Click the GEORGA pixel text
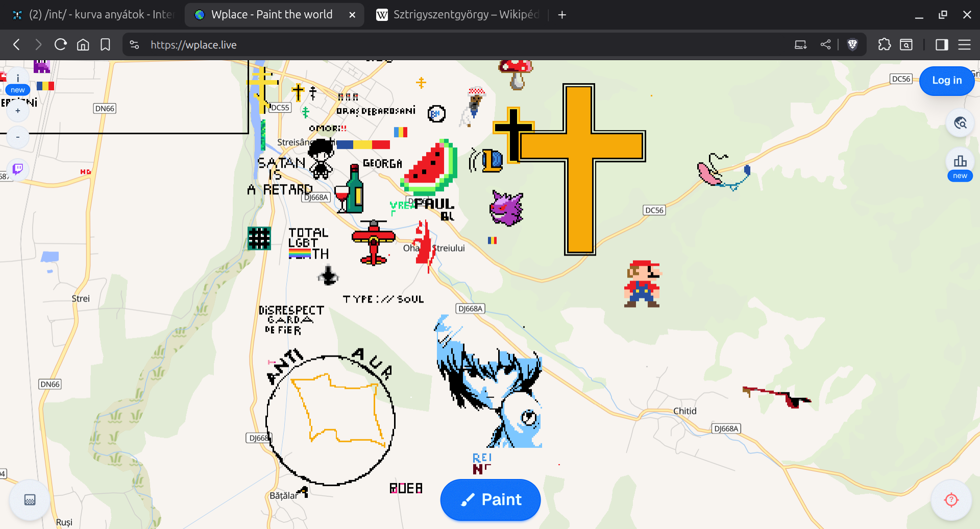 coord(382,164)
